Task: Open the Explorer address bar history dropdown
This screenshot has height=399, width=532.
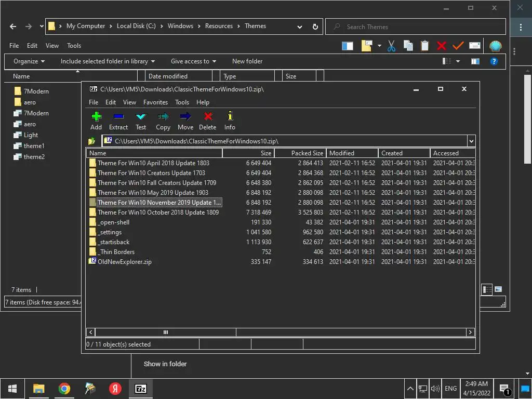Action: 300,27
